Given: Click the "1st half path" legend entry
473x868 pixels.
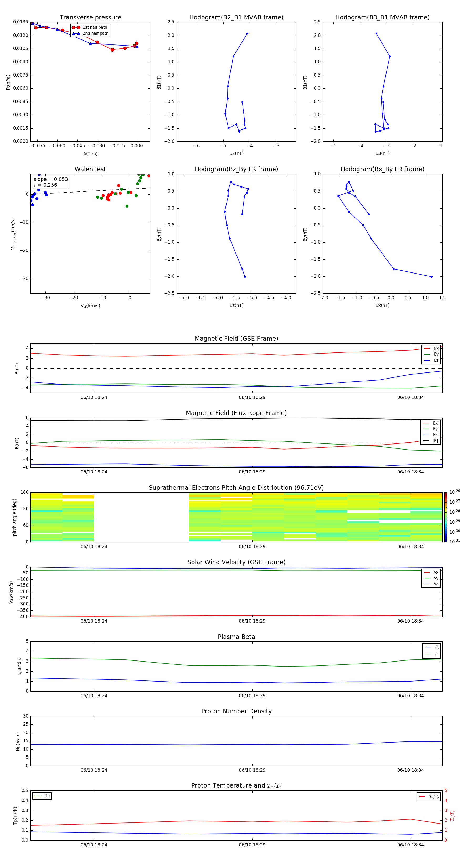Looking at the screenshot, I should click(90, 27).
